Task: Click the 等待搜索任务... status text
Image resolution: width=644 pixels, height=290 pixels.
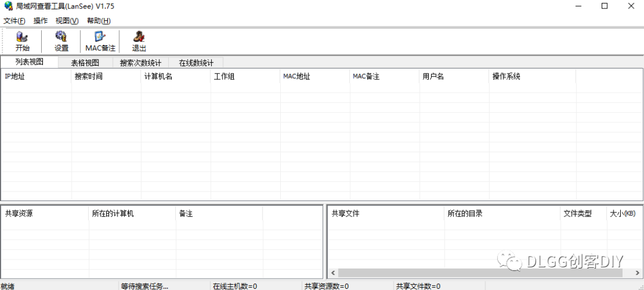Action: (x=144, y=286)
